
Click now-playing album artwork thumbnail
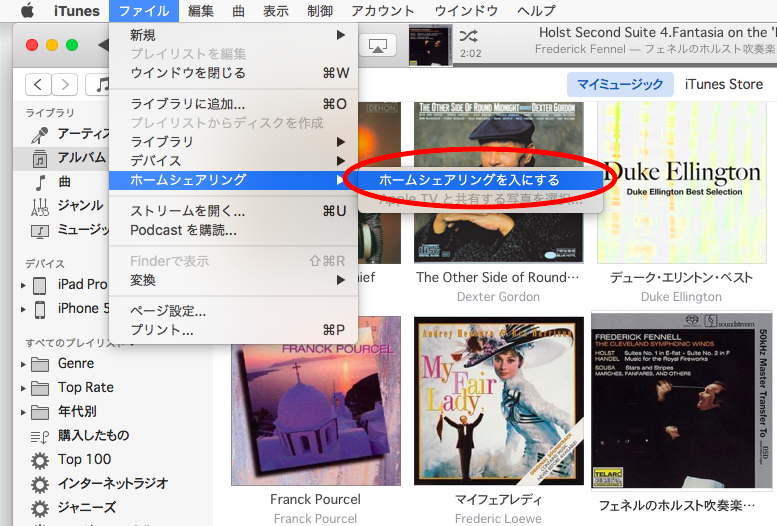click(x=430, y=46)
